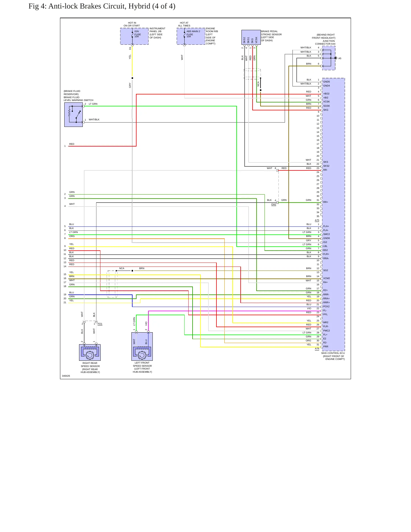The image size is (411, 532).
Task: Click the FO1 connector label
Action: coord(100,324)
